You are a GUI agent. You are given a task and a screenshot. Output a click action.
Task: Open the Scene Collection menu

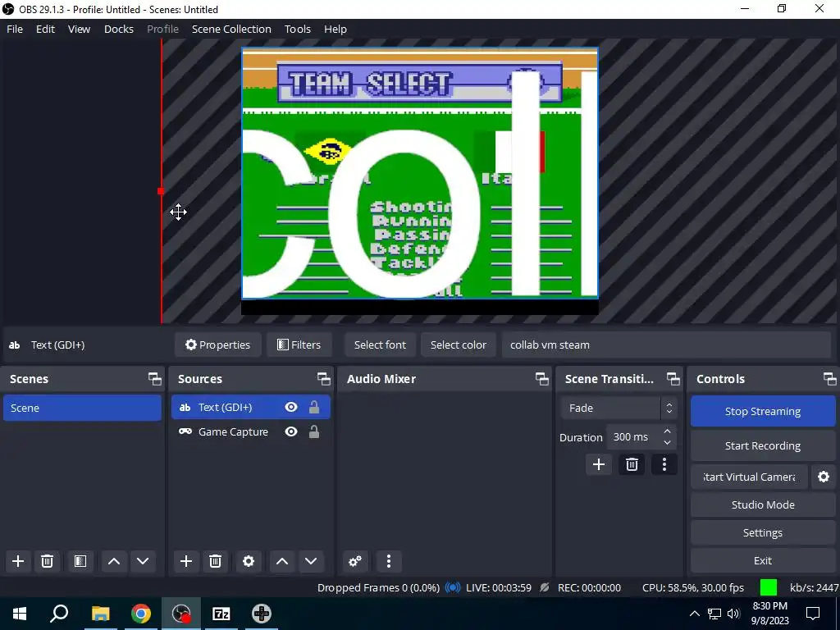coord(231,29)
